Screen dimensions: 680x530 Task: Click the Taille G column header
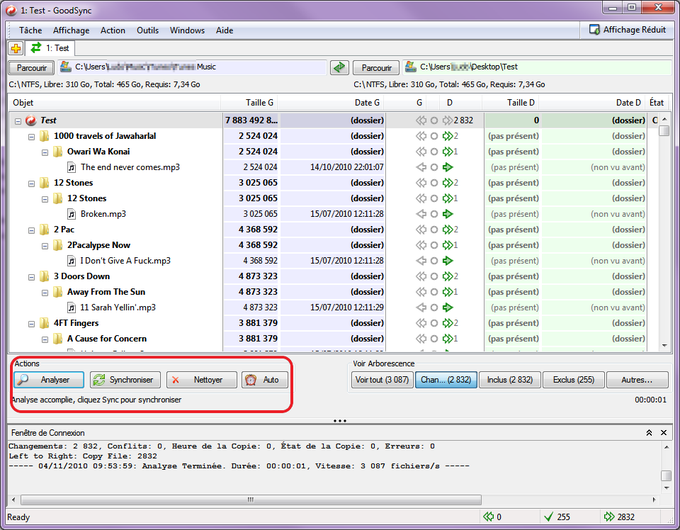(250, 103)
